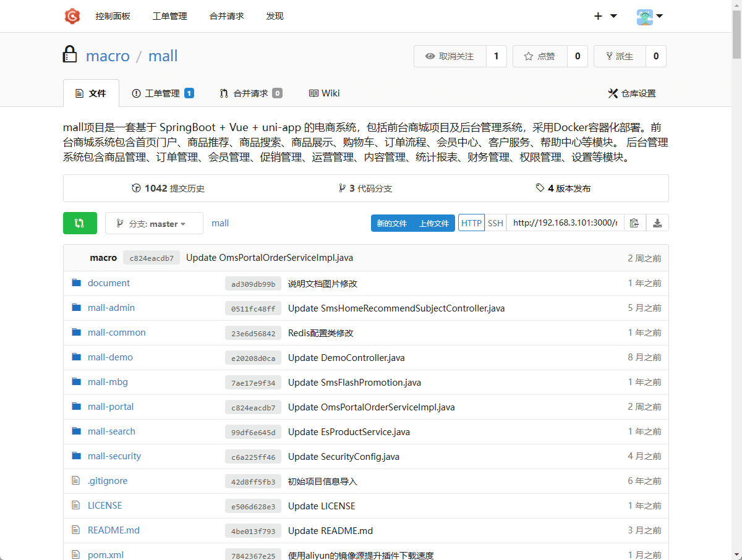Click the Gitea logo icon
742x560 pixels.
(x=72, y=16)
